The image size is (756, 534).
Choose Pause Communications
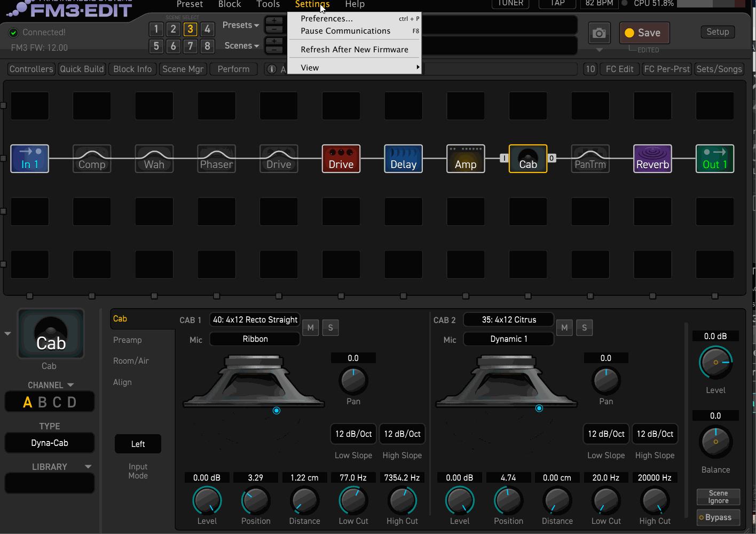(355, 31)
